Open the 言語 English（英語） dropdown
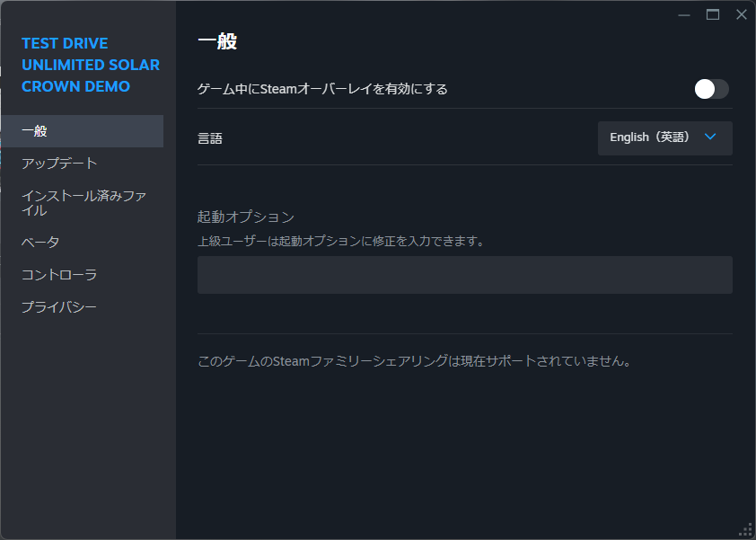The image size is (756, 540). pos(665,138)
